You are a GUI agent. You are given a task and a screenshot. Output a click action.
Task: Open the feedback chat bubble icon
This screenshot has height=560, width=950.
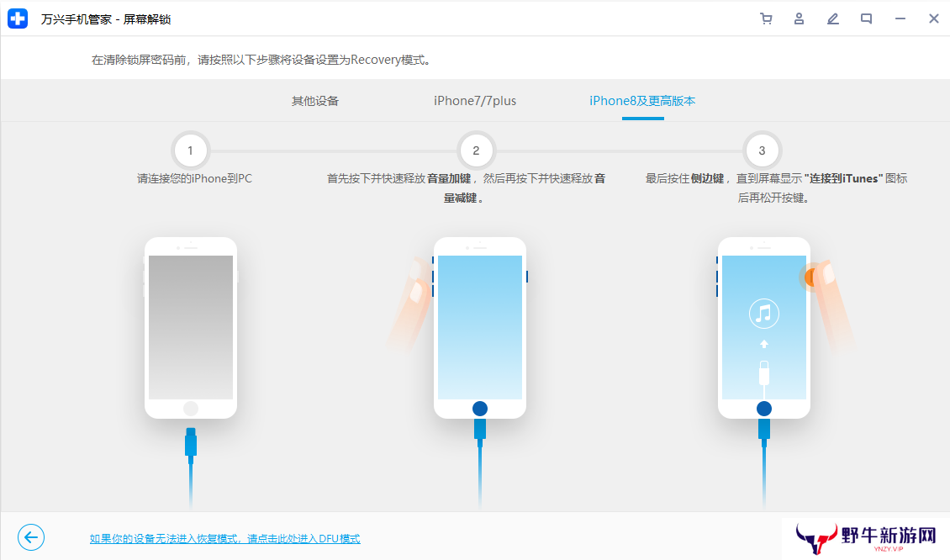click(867, 18)
